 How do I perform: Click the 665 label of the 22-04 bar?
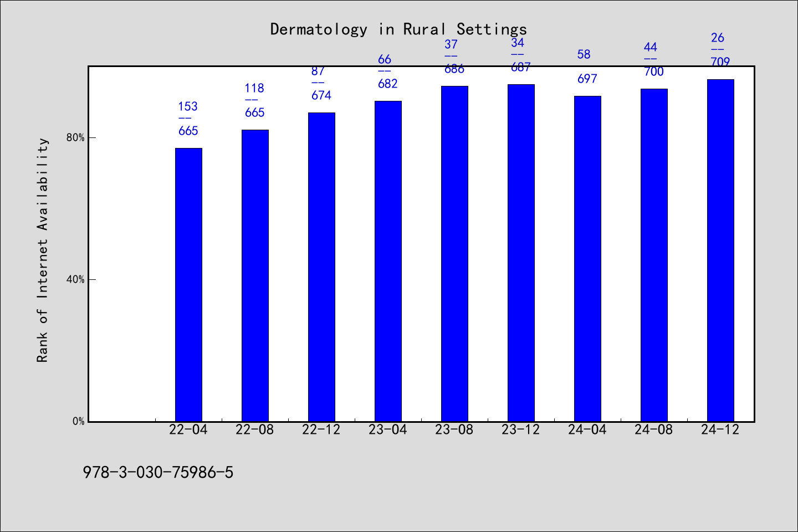(x=188, y=131)
